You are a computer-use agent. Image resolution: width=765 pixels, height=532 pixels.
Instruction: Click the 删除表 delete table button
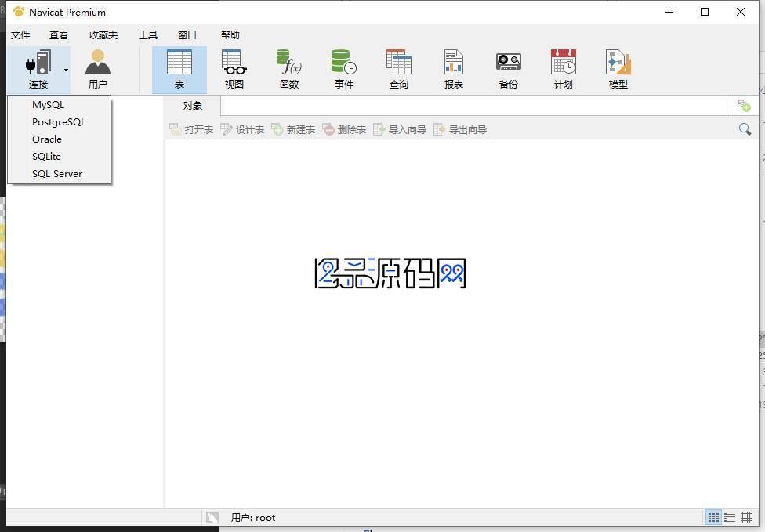344,130
